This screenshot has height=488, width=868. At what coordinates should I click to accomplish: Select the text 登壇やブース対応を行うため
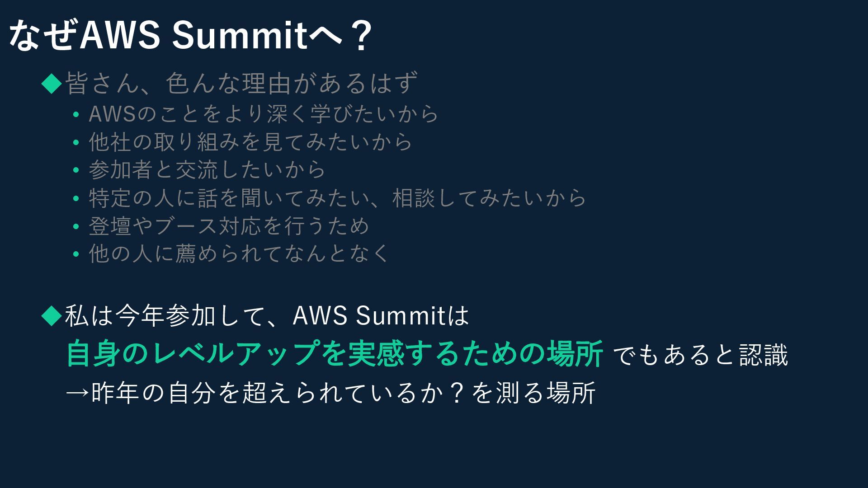tap(229, 225)
